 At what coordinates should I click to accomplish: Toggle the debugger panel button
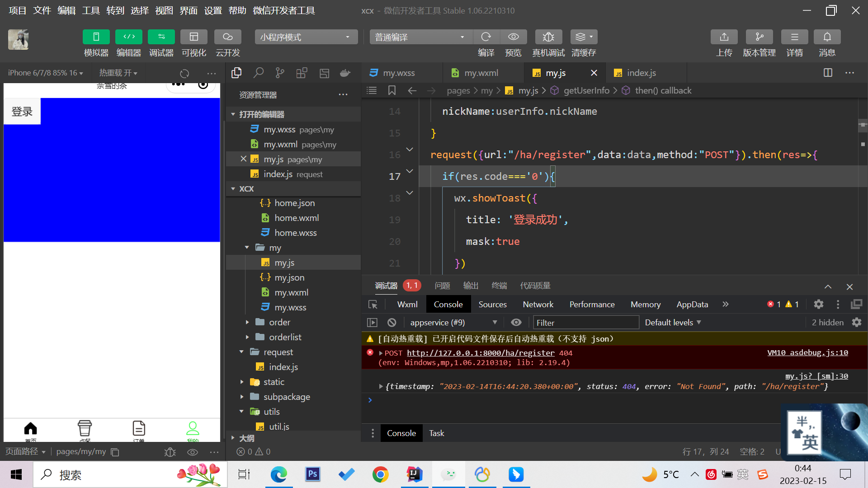tap(161, 37)
